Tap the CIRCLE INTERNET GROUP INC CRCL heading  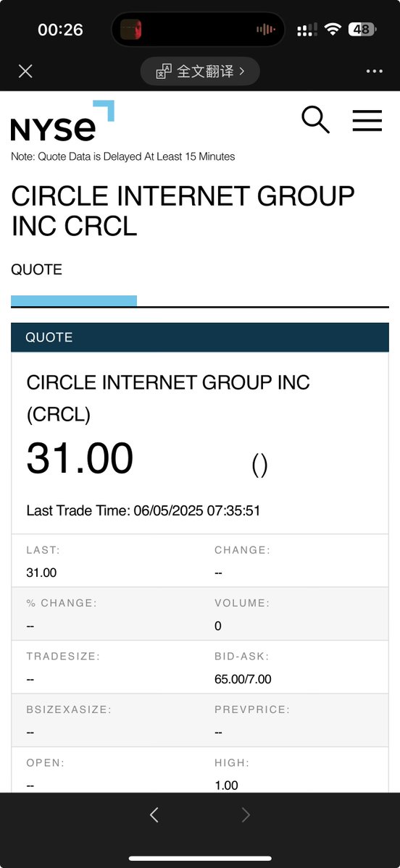click(x=183, y=211)
